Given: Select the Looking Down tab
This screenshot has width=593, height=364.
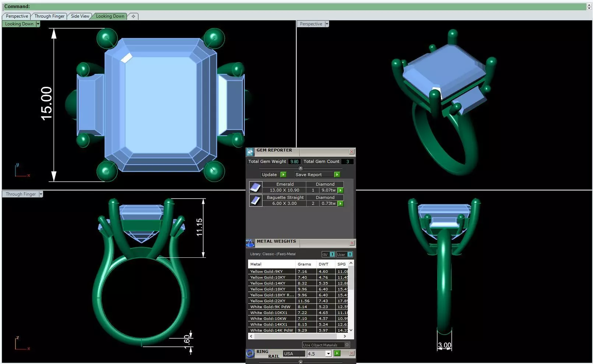Looking at the screenshot, I should tap(110, 16).
